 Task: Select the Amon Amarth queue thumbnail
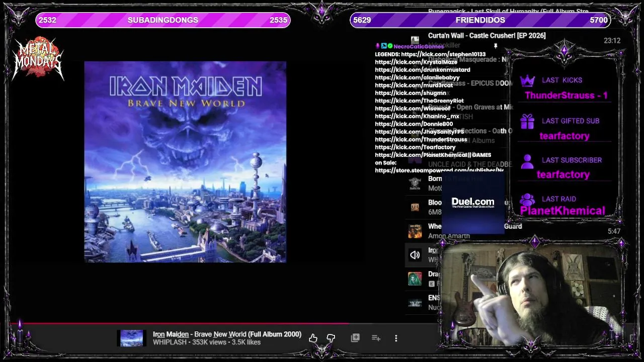coord(415,231)
